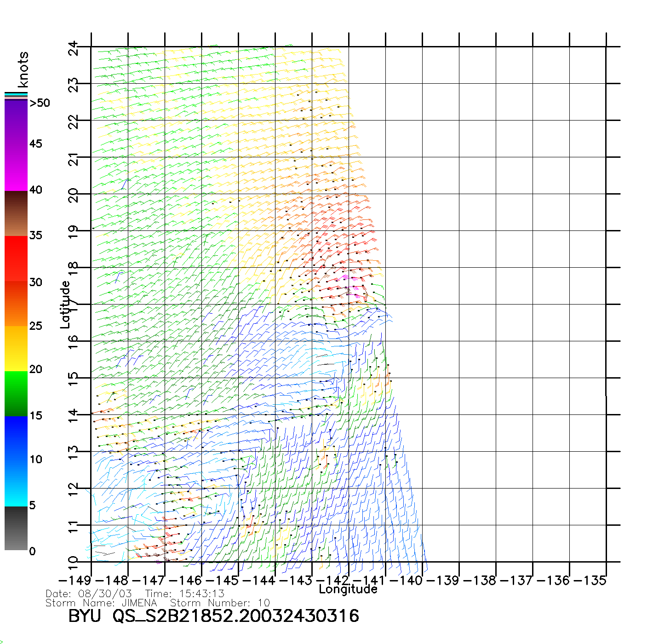Viewport: 653px width, 644px height.
Task: Select the gray 0-5 knots legend band
Action: pyautogui.click(x=16, y=528)
